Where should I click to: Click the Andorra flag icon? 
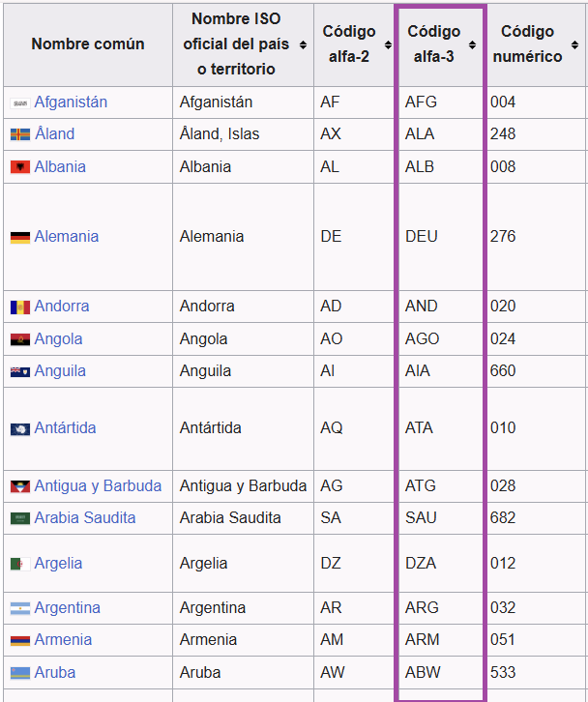coord(19,307)
